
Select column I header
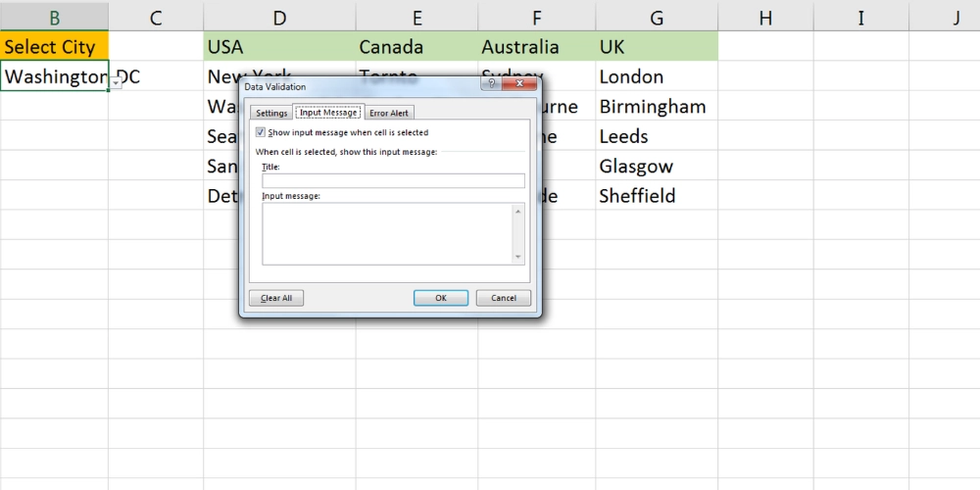[x=861, y=16]
